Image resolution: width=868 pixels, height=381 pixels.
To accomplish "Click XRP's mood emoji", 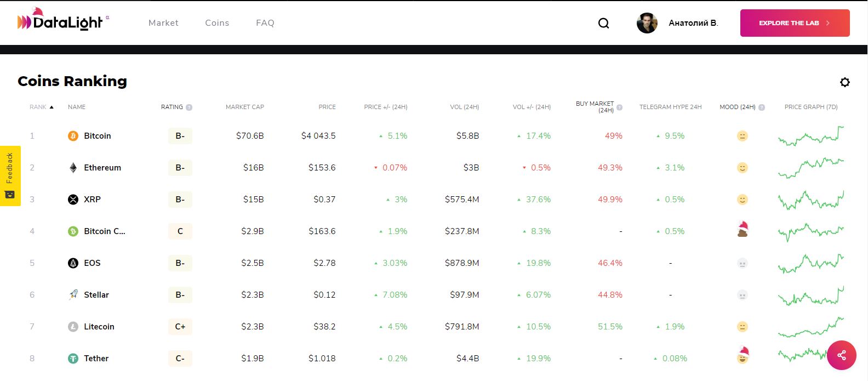I will [x=743, y=200].
